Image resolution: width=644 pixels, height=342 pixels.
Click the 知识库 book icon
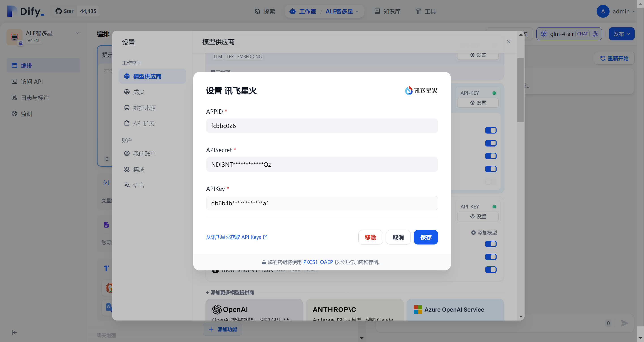click(377, 11)
